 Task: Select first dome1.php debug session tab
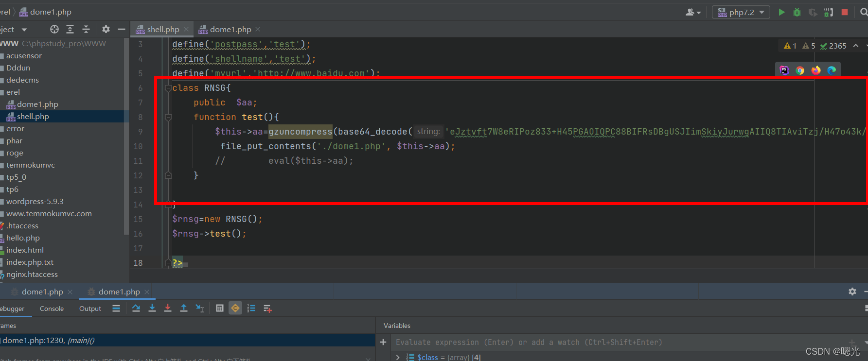pos(42,292)
